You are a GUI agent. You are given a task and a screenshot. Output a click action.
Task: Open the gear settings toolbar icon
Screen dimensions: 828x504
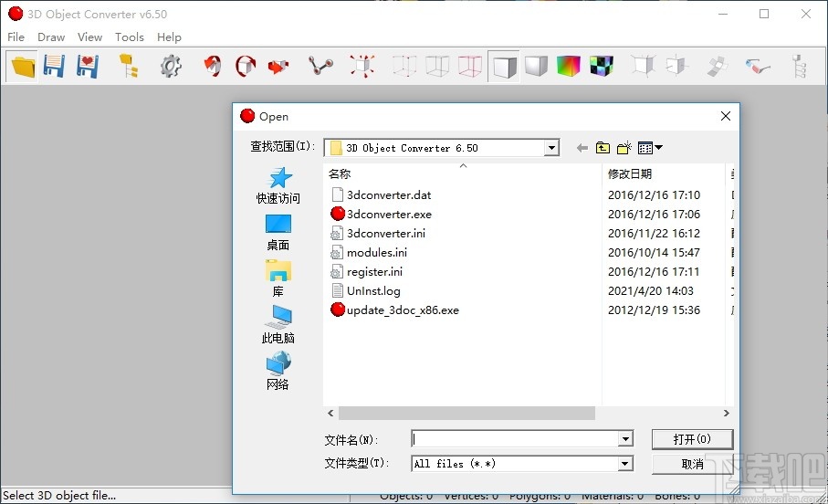click(171, 67)
